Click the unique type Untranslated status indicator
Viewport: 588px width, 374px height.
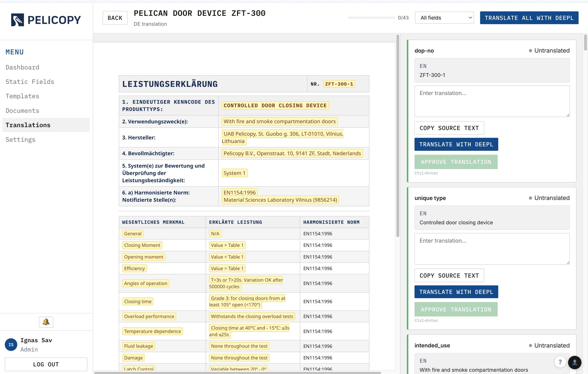coord(549,198)
